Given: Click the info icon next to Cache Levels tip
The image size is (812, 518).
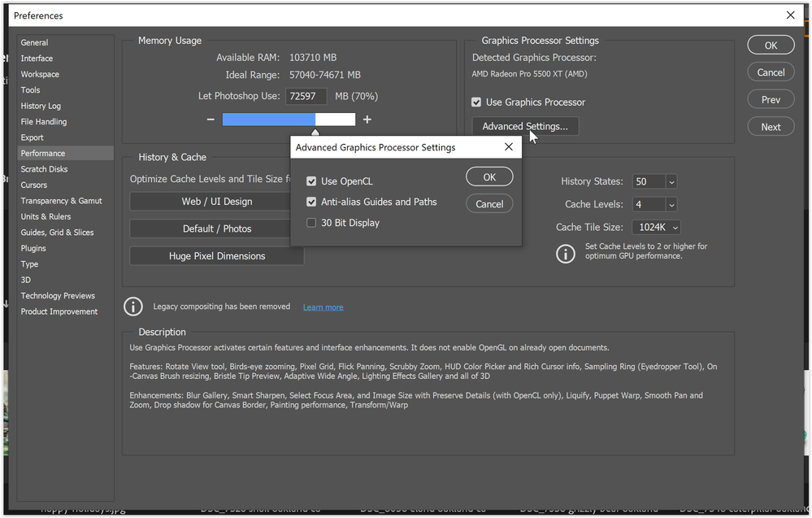Looking at the screenshot, I should (x=566, y=254).
